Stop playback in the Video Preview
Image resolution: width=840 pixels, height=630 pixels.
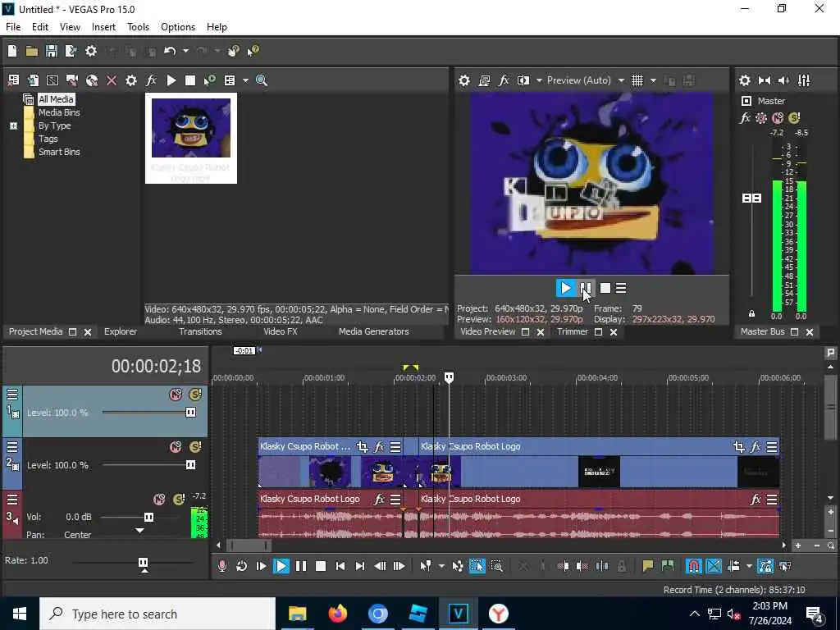[605, 288]
